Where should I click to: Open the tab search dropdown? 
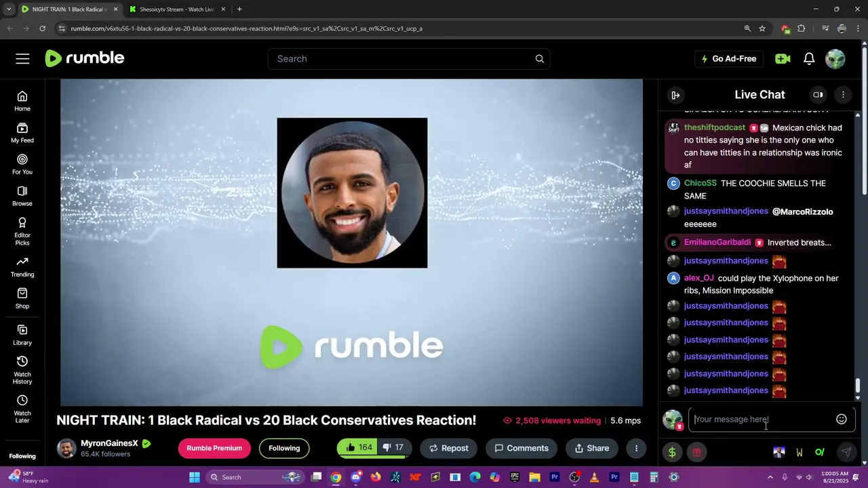pyautogui.click(x=9, y=9)
